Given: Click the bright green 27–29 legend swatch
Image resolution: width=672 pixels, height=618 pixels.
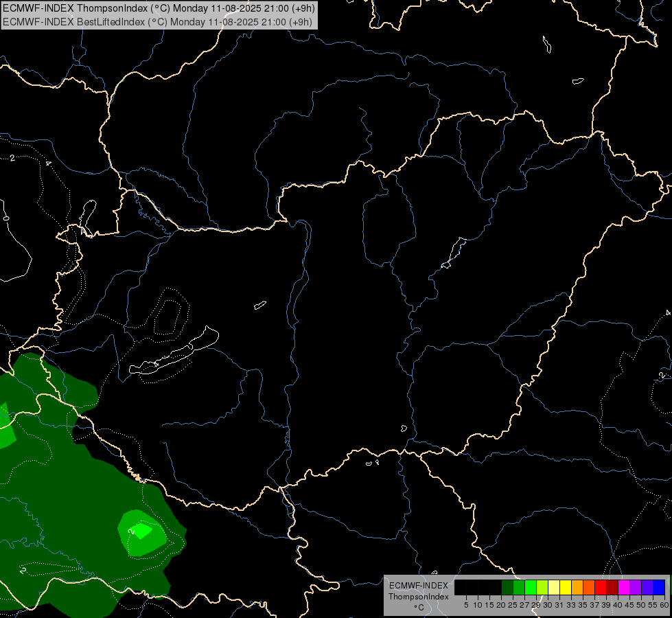Looking at the screenshot, I should click(531, 587).
